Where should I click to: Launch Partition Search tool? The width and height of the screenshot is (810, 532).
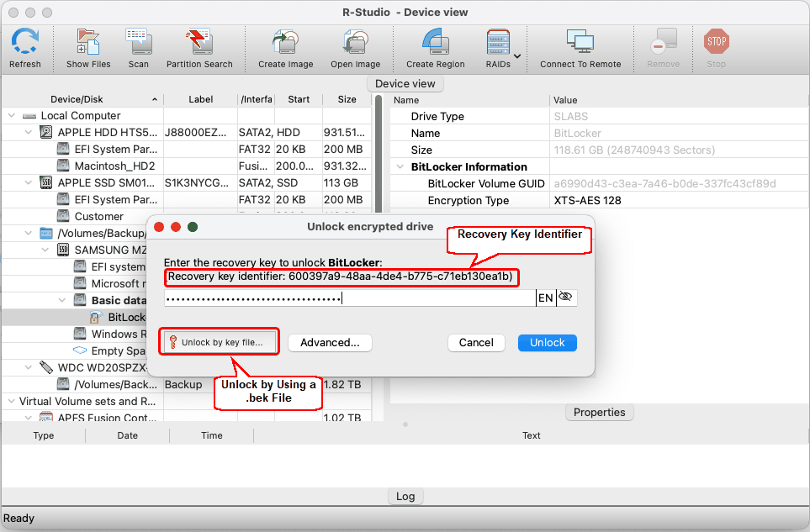click(199, 41)
